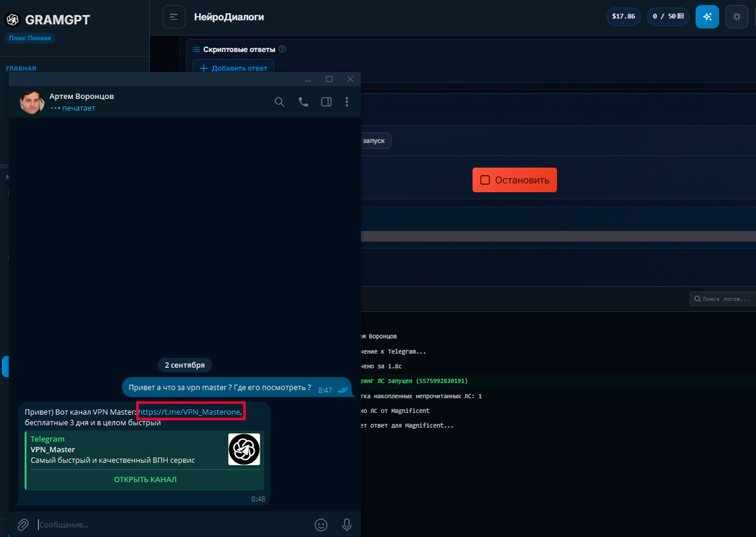Image resolution: width=756 pixels, height=537 pixels.
Task: Start a call with Артем Воронцов
Action: pyautogui.click(x=303, y=102)
